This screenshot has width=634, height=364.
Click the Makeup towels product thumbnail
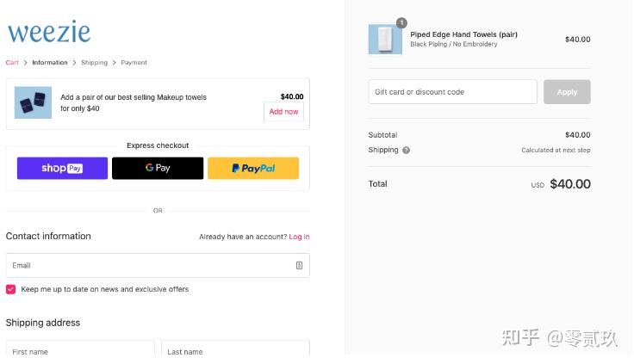tap(33, 103)
